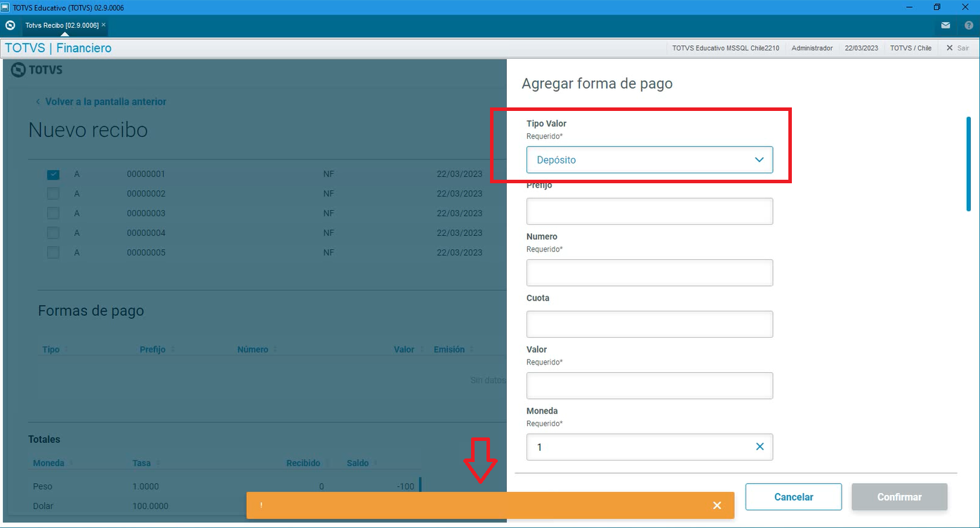Viewport: 980px width, 528px height.
Task: Check the checkbox for document 00000004
Action: click(x=53, y=233)
